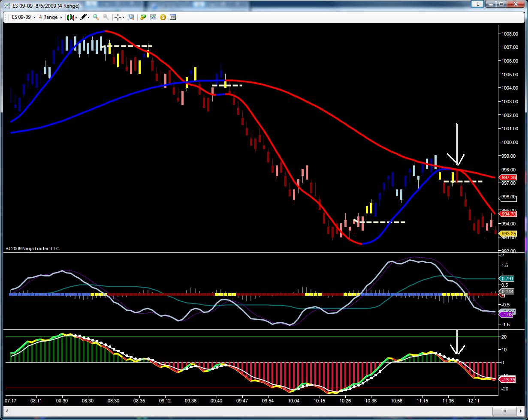528x420 pixels.
Task: Click the 992.00 price axis label
Action: [509, 251]
